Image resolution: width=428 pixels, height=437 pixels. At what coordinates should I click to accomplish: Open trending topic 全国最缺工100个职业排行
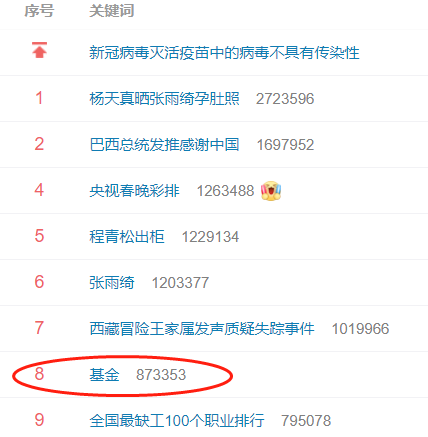click(x=177, y=421)
